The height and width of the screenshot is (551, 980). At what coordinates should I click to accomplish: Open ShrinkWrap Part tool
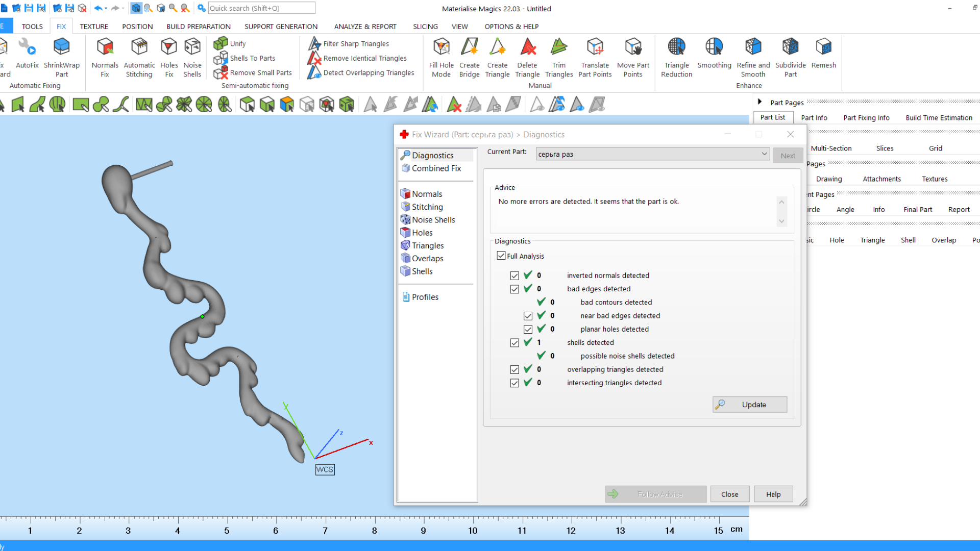(61, 57)
